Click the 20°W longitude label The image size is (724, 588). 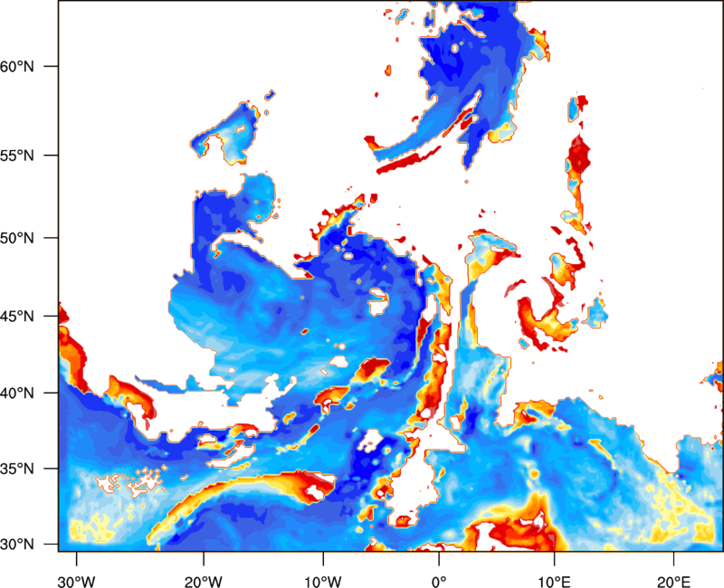coord(204,582)
